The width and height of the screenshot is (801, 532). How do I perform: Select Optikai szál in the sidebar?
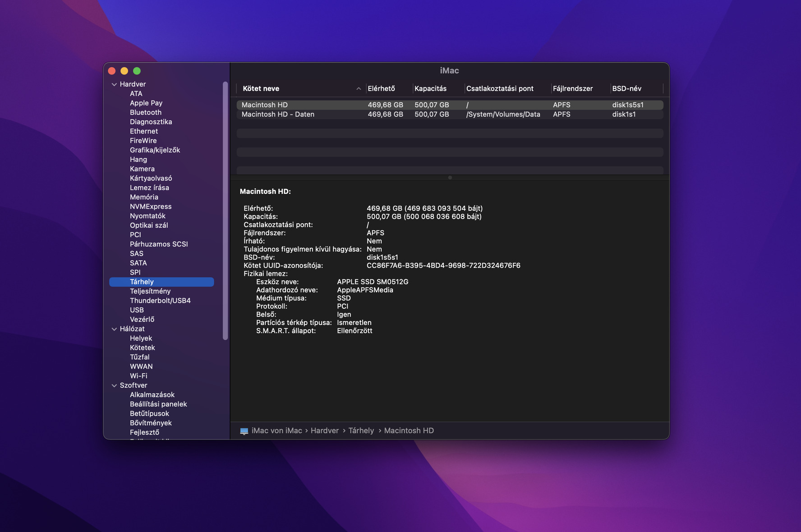pos(149,225)
